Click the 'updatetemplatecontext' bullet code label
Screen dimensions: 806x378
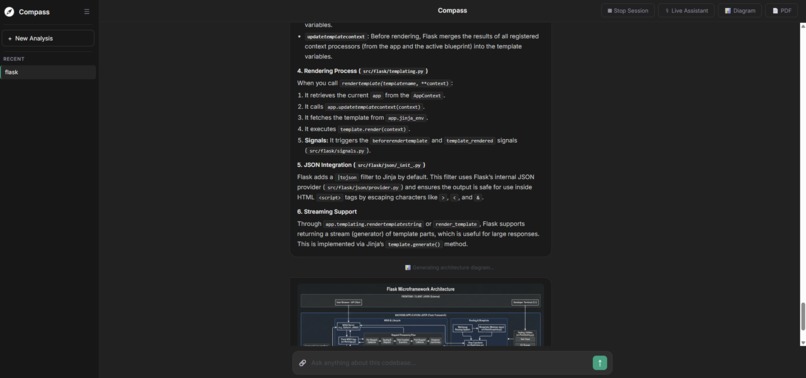pyautogui.click(x=336, y=37)
